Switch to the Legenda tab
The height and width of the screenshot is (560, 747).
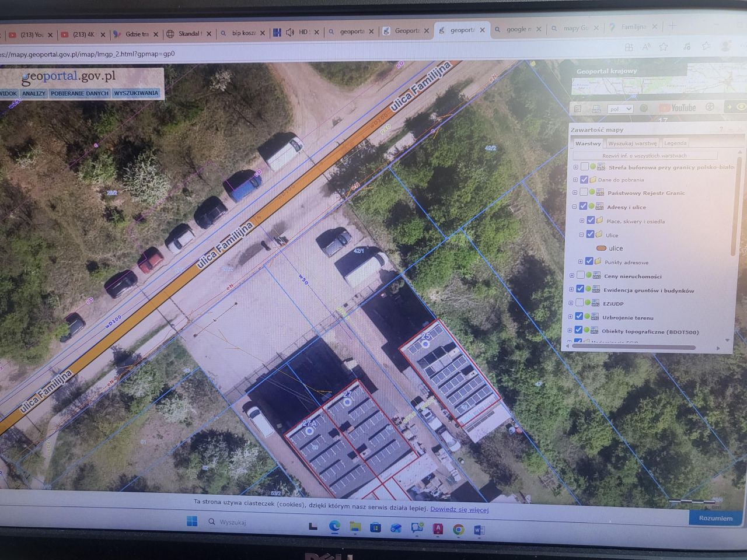pos(675,143)
